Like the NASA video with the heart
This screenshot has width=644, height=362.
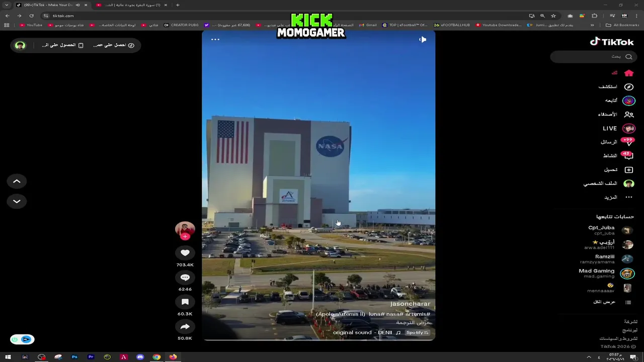tap(185, 253)
